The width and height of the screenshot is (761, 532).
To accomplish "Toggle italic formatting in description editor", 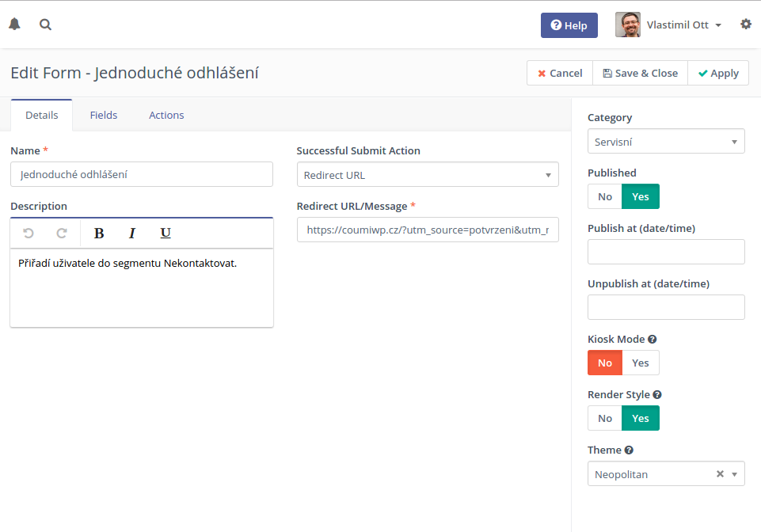I will pyautogui.click(x=132, y=233).
